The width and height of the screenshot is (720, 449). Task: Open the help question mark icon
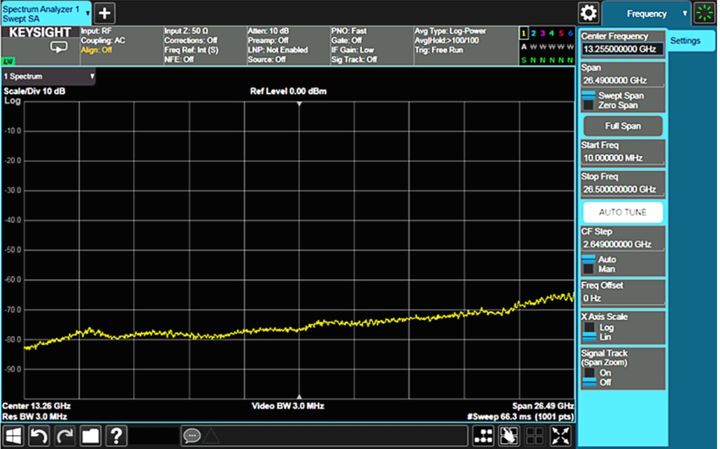click(116, 436)
